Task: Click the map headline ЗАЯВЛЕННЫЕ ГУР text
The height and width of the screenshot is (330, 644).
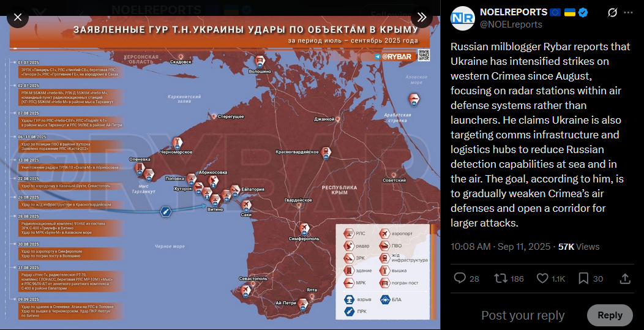Action: [x=245, y=29]
